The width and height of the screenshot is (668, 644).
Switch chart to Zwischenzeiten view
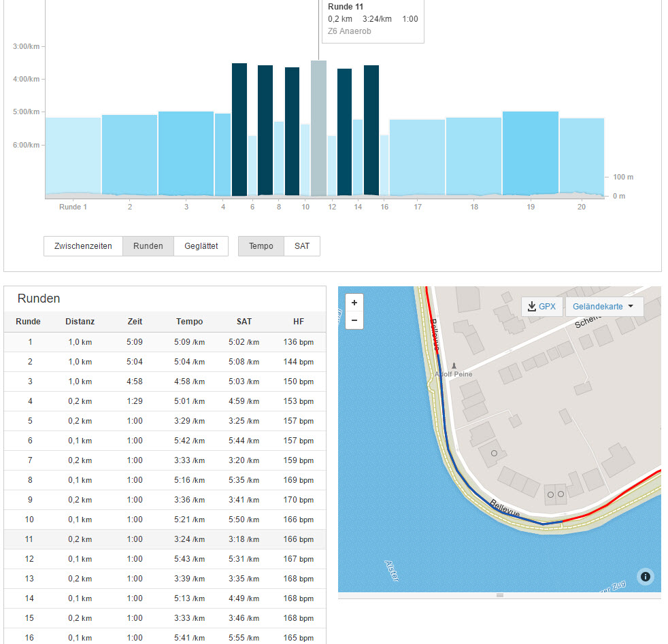coord(83,246)
